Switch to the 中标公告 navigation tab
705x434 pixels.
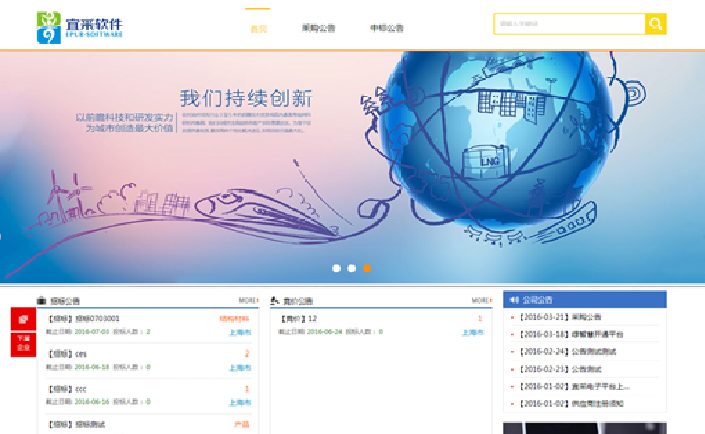click(386, 29)
